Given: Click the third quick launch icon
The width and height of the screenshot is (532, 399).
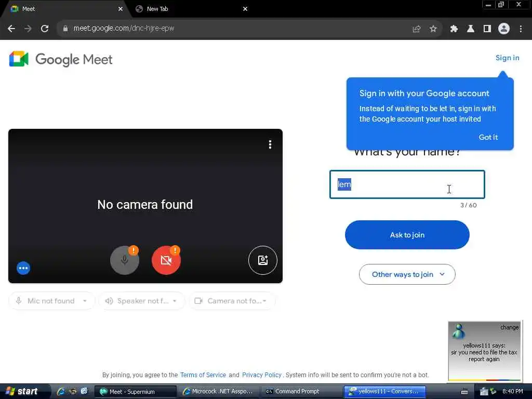Looking at the screenshot, I should click(x=84, y=391).
